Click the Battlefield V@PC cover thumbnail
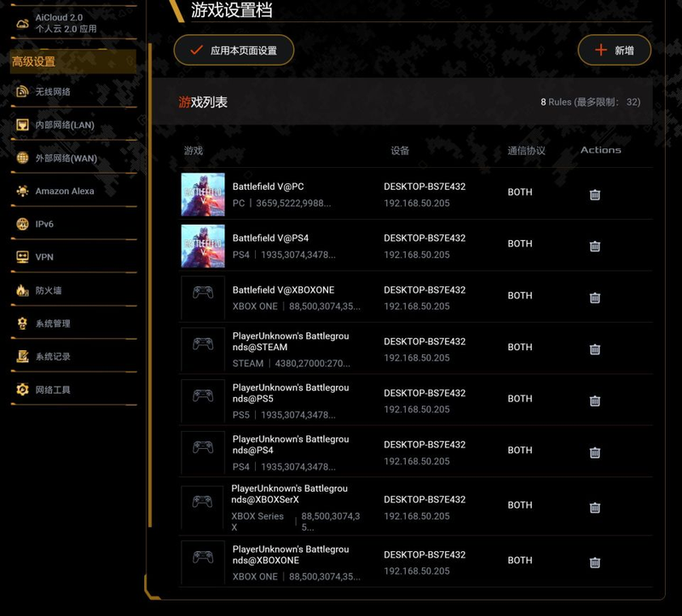This screenshot has width=682, height=616. tap(203, 195)
